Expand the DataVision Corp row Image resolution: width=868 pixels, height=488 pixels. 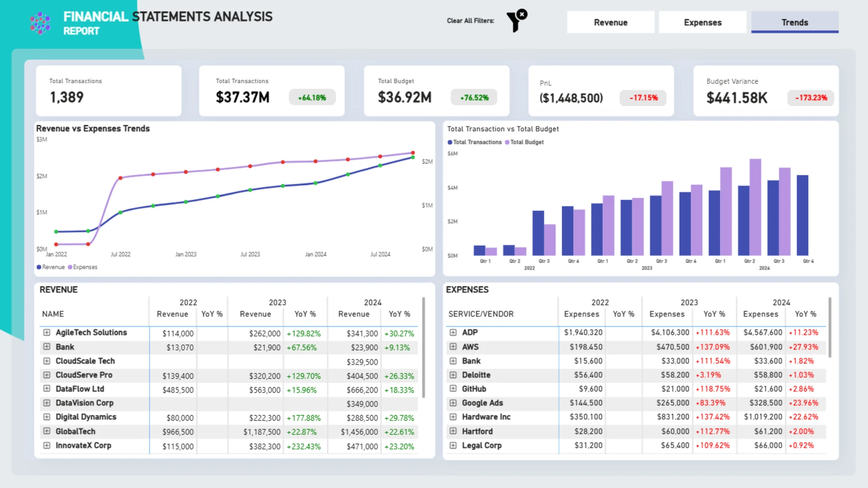pos(47,403)
